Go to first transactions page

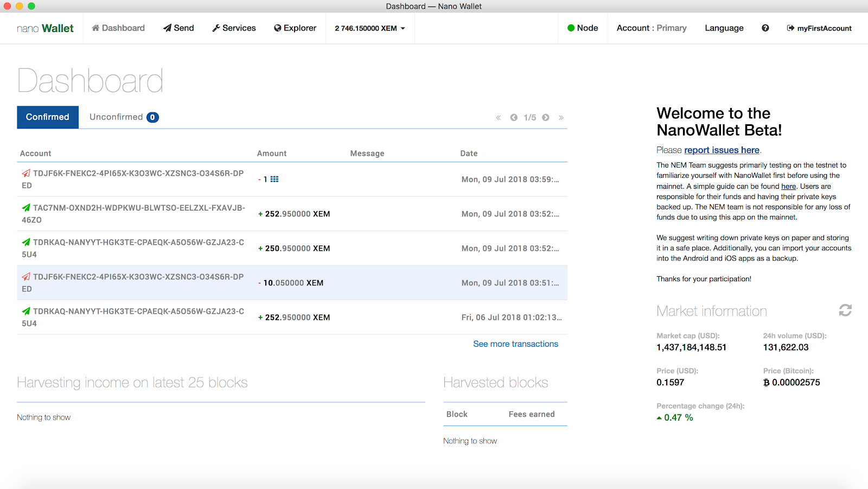tap(498, 118)
